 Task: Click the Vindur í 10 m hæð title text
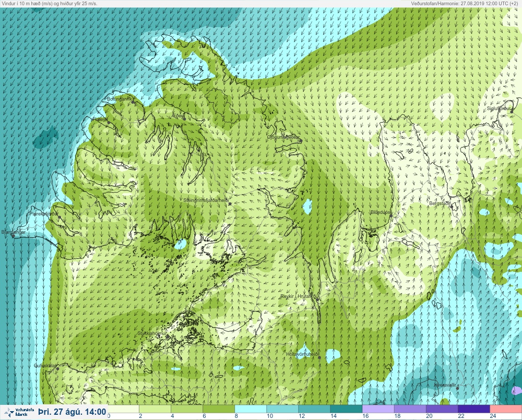point(50,3)
